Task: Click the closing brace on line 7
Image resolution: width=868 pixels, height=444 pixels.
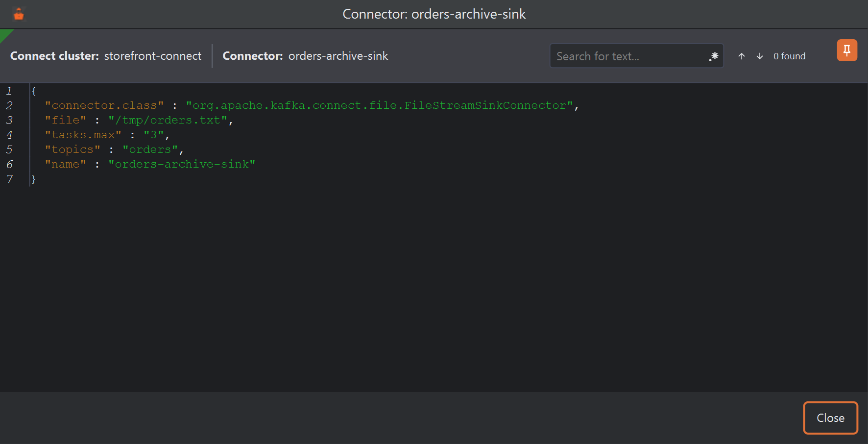Action: tap(34, 179)
